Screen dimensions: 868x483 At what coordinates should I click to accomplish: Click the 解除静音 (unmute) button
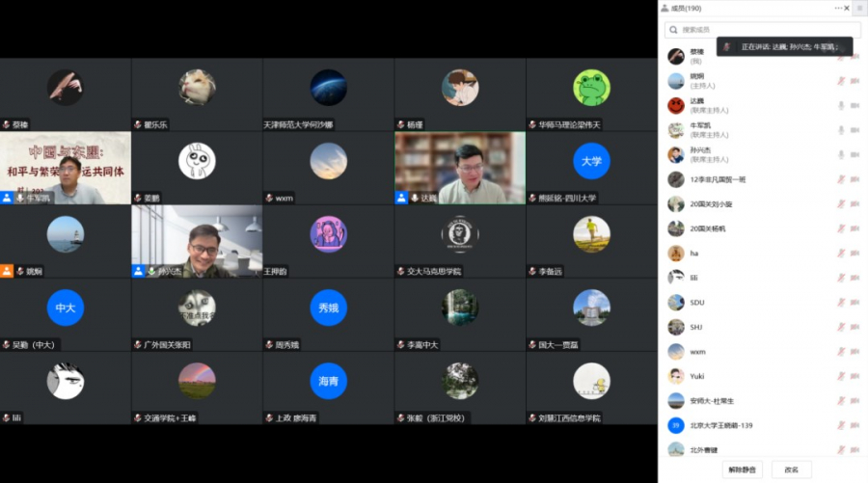[743, 470]
